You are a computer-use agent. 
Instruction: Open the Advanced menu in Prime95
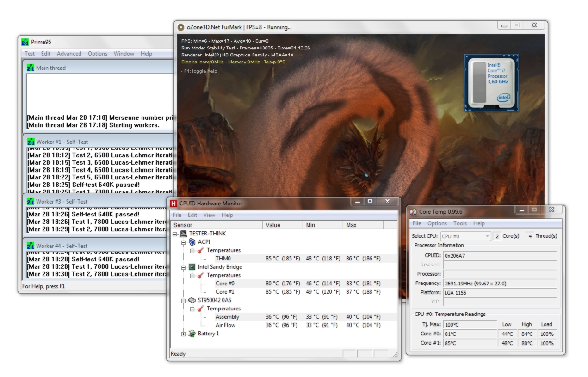coord(69,54)
